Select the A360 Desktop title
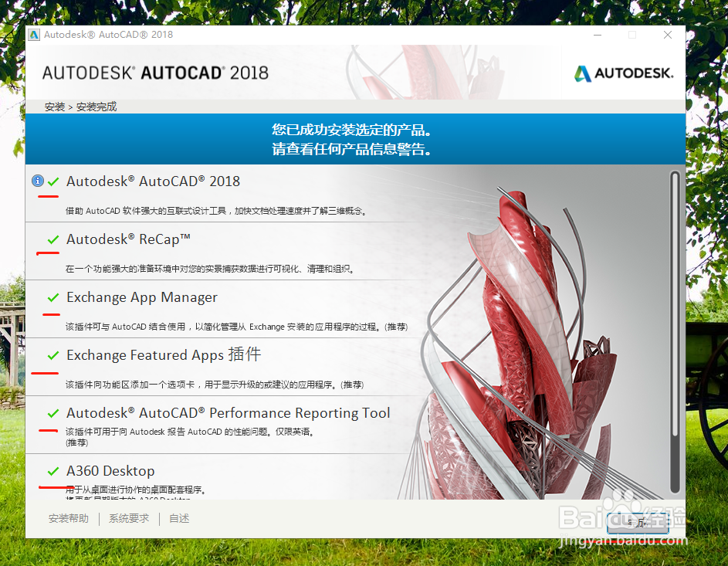The width and height of the screenshot is (728, 566). 110,471
